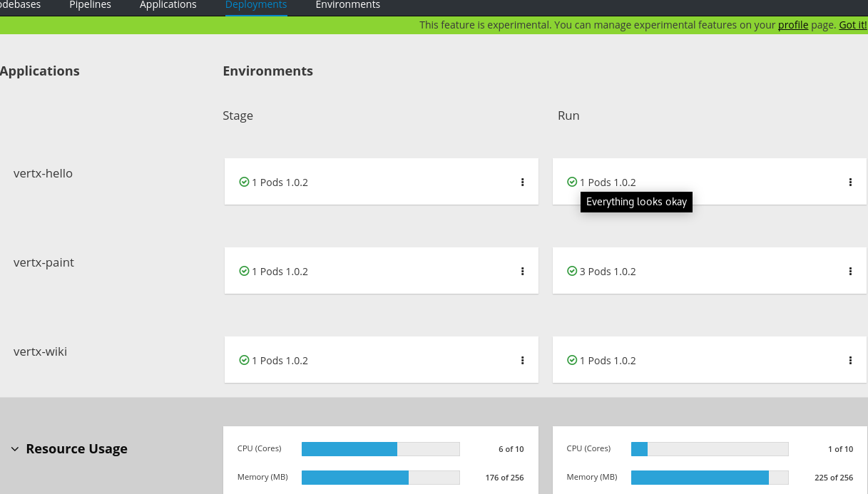The width and height of the screenshot is (868, 494).
Task: Open the kebab menu on vertx-wiki Run card
Action: click(850, 360)
